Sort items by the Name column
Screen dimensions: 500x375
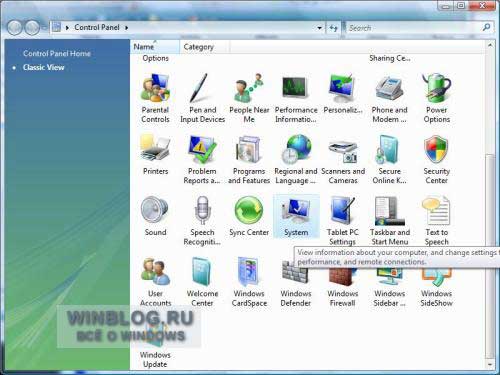click(x=155, y=47)
